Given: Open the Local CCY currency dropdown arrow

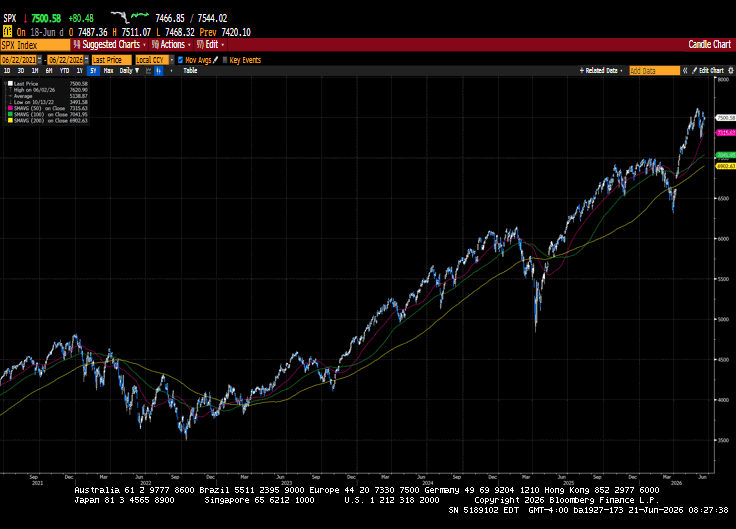Looking at the screenshot, I should tap(172, 60).
